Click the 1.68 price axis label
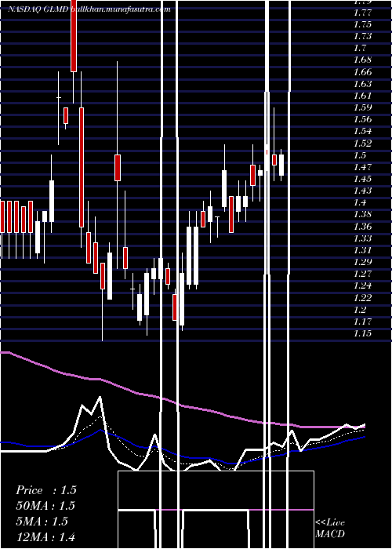The height and width of the screenshot is (549, 392). (x=362, y=60)
